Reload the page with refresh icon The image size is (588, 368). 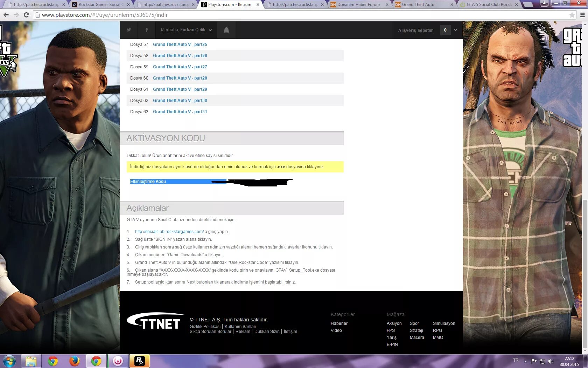pos(26,15)
